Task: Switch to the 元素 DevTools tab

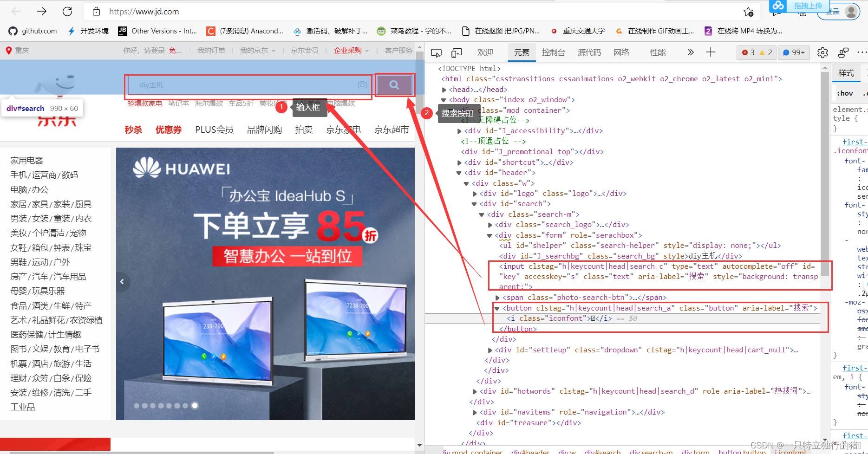Action: [x=522, y=53]
